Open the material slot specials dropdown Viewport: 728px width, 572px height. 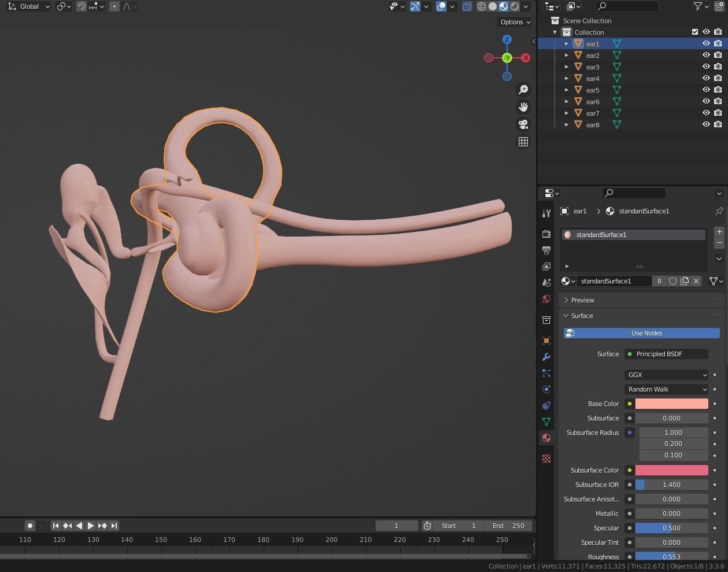pos(719,259)
